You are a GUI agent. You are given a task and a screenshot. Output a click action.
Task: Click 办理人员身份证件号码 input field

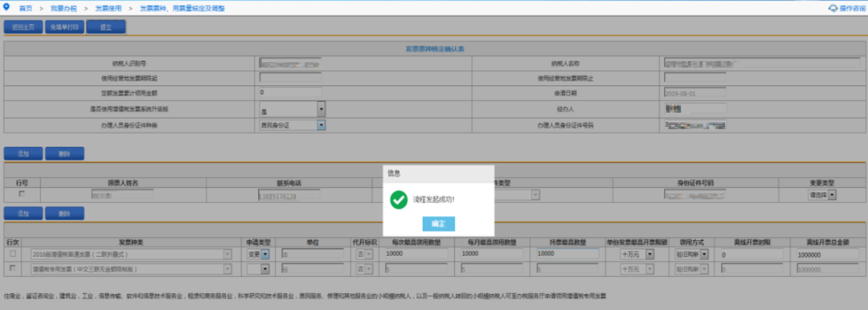point(694,125)
